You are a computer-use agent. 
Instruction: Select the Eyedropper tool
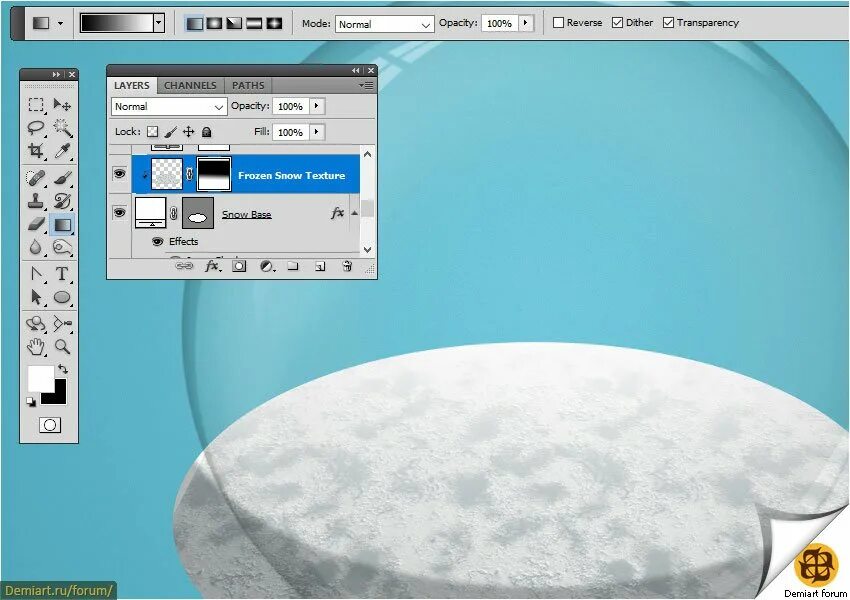pyautogui.click(x=62, y=151)
